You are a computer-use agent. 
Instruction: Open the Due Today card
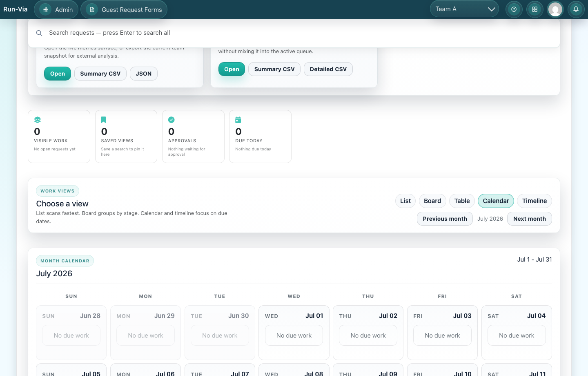260,137
